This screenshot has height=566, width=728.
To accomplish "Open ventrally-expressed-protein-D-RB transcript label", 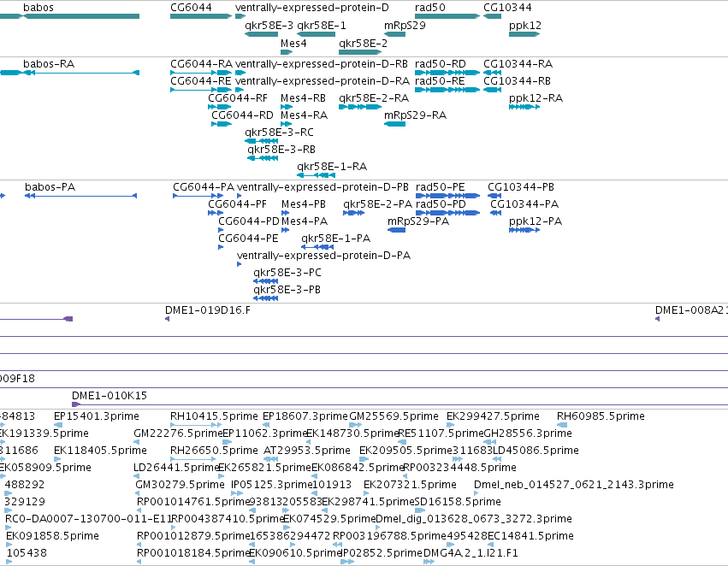I will [322, 64].
